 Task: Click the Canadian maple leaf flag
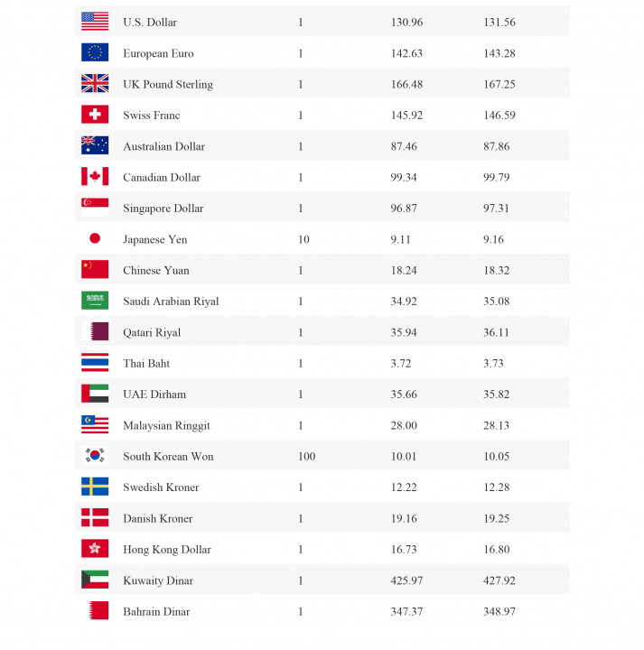[95, 177]
